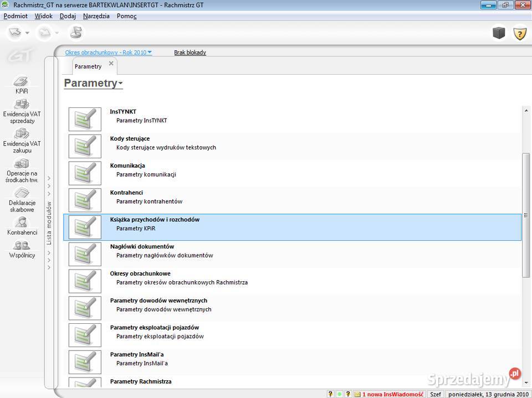Screen dimensions: 532x398
Task: Open the Dodaj menu
Action: coord(68,16)
